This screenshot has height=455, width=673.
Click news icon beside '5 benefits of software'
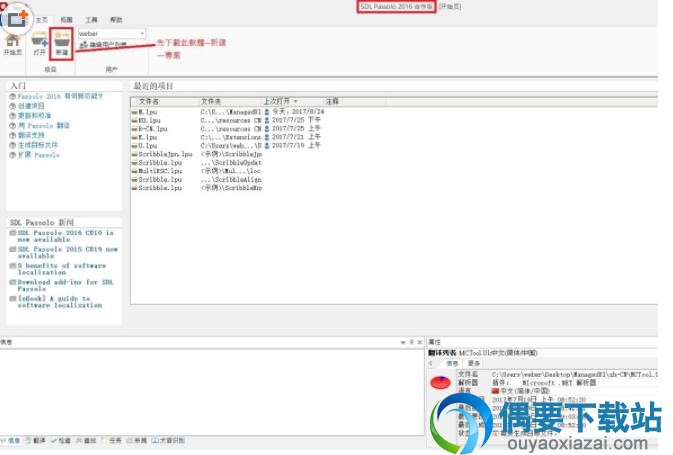[13, 266]
